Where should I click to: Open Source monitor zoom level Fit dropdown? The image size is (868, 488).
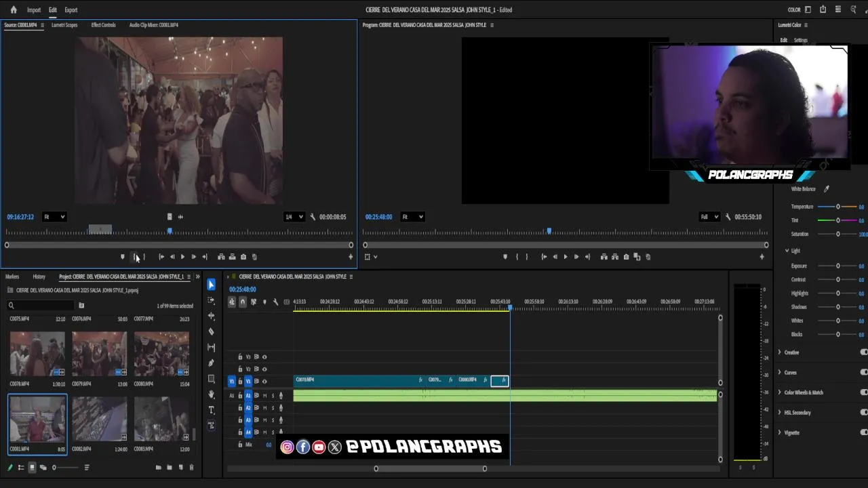click(x=54, y=217)
